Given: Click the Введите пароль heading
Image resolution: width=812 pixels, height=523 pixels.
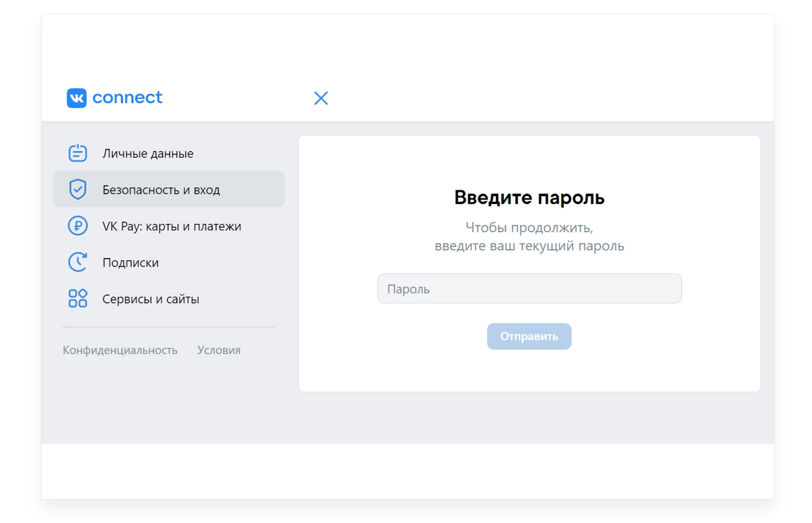Looking at the screenshot, I should [x=529, y=197].
